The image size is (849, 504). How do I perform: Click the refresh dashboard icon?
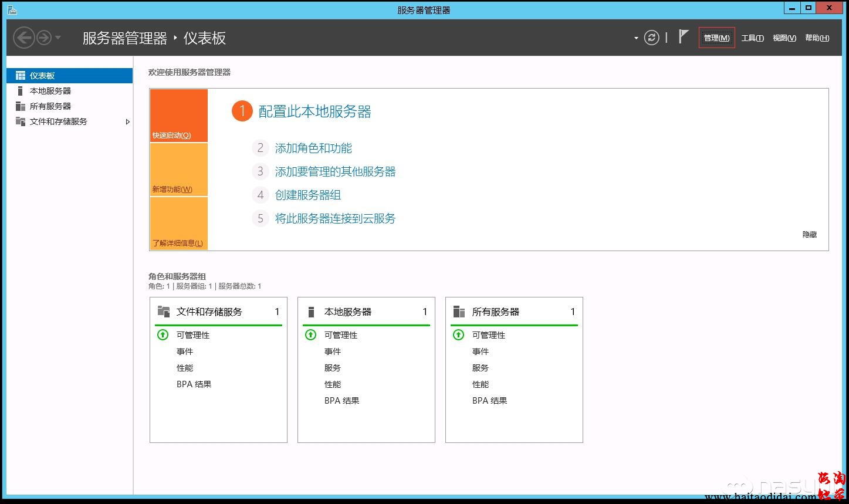tap(651, 38)
